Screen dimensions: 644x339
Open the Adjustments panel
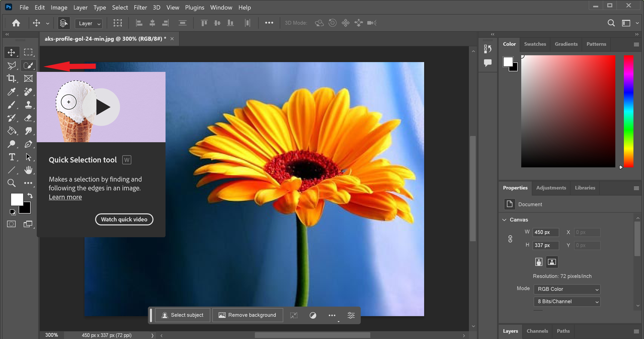pos(551,187)
